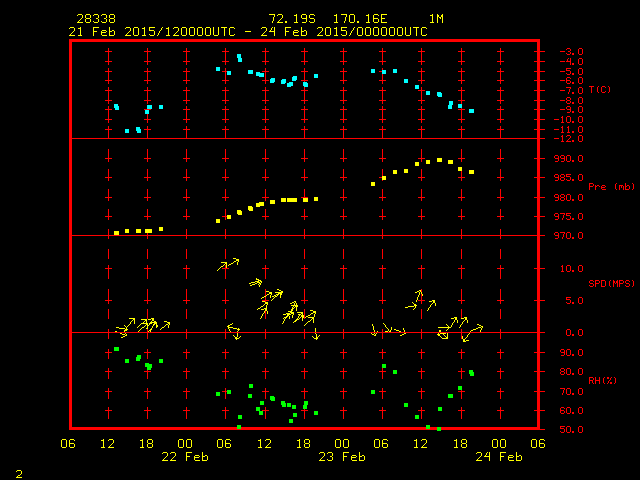Click the RH(%) humidity axis label
This screenshot has height=480, width=640.
point(600,381)
